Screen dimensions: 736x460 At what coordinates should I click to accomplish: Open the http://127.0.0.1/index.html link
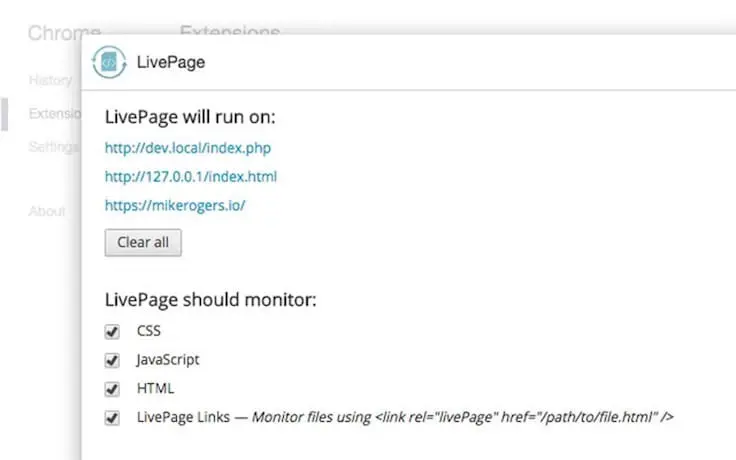[191, 176]
